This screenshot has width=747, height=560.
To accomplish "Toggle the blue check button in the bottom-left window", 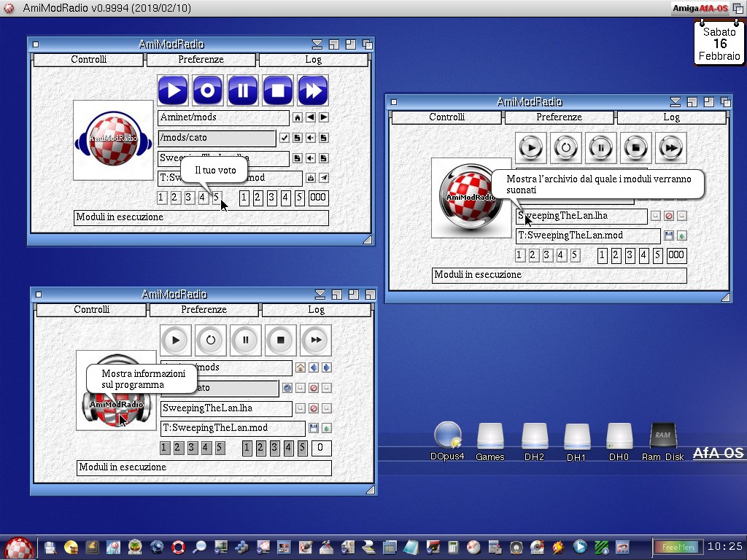I will [x=287, y=388].
